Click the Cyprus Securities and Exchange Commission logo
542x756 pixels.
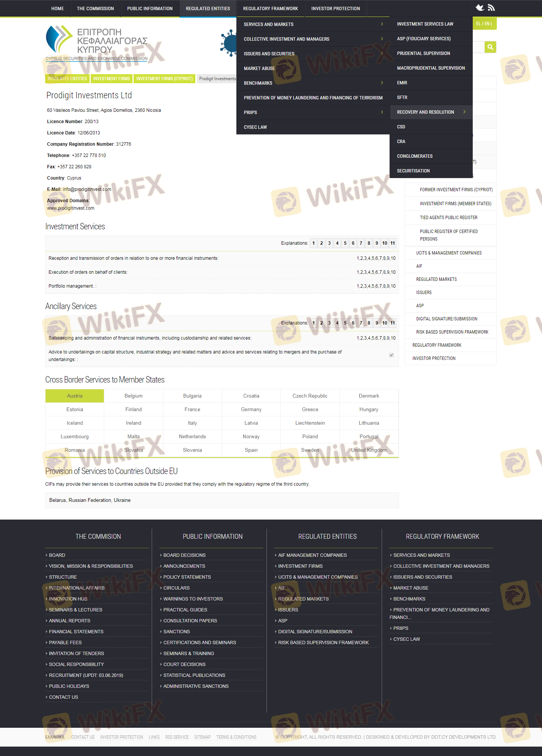point(96,43)
